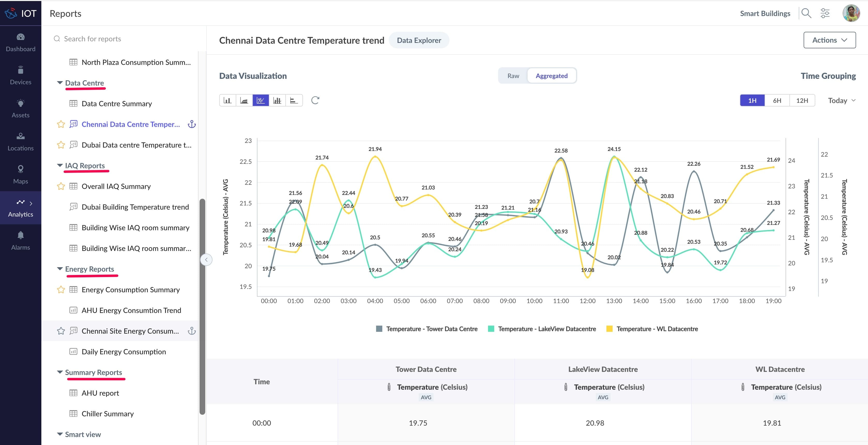The width and height of the screenshot is (868, 445).
Task: Toggle WL Datacentre yellow legend swatch
Action: 609,329
